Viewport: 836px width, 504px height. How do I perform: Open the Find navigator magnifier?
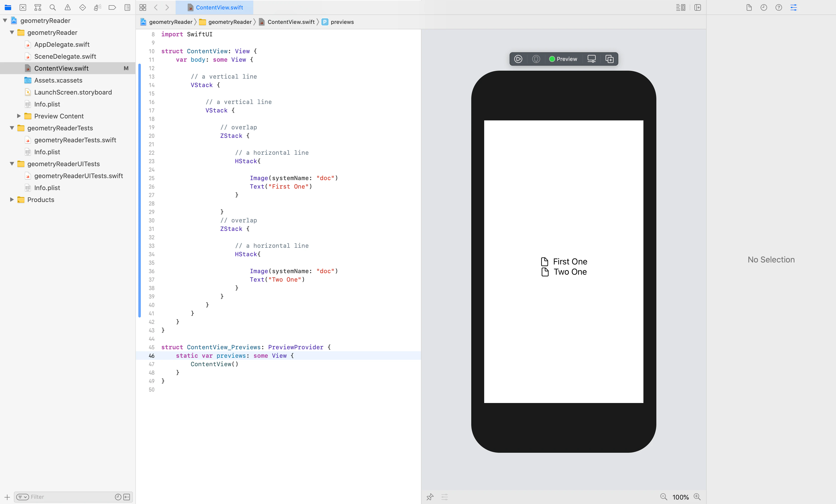[x=52, y=7]
